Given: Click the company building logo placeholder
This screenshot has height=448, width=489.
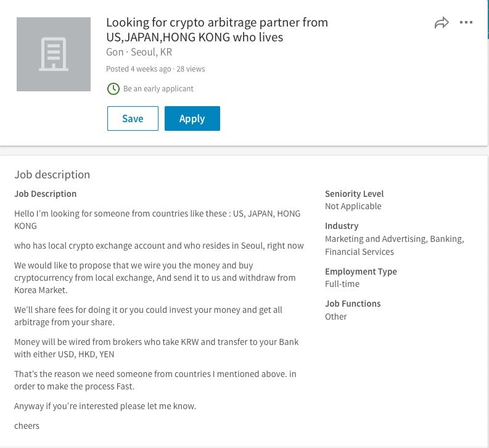Looking at the screenshot, I should pos(54,54).
